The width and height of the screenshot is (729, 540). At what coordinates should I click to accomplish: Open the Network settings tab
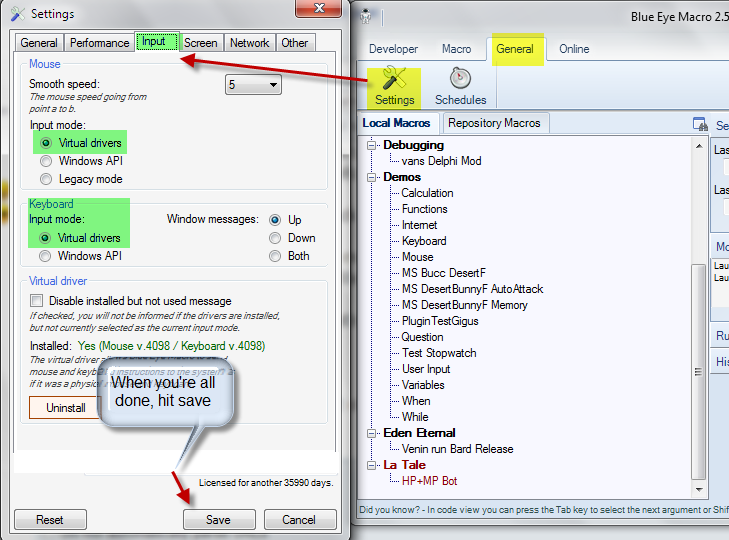click(249, 43)
